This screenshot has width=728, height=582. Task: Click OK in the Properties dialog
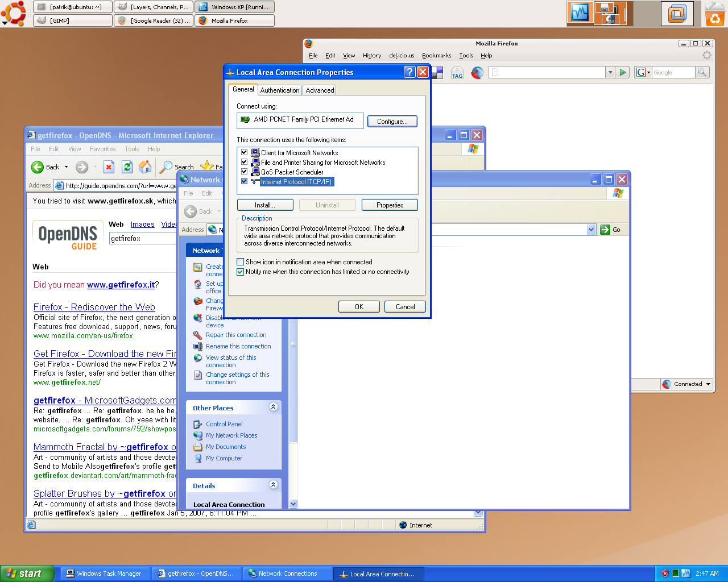(359, 307)
